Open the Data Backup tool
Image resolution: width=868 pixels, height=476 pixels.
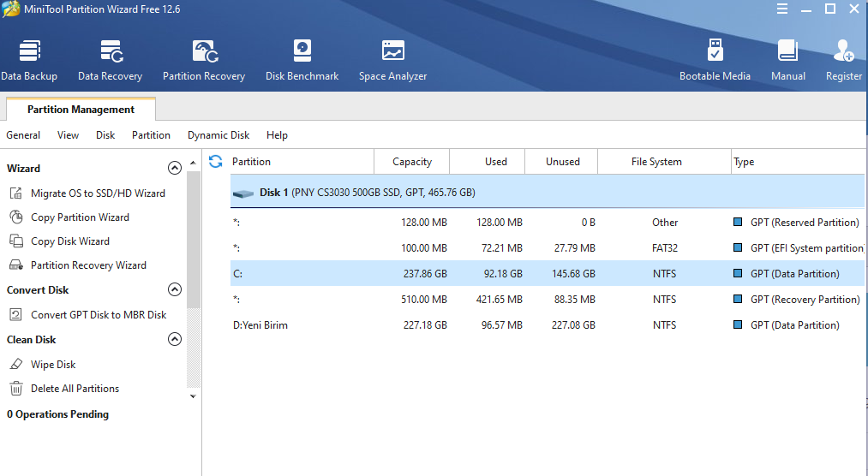[29, 60]
